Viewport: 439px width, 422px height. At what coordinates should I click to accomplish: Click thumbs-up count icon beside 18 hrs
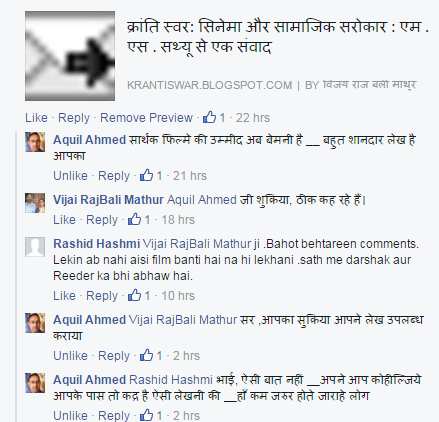point(134,219)
